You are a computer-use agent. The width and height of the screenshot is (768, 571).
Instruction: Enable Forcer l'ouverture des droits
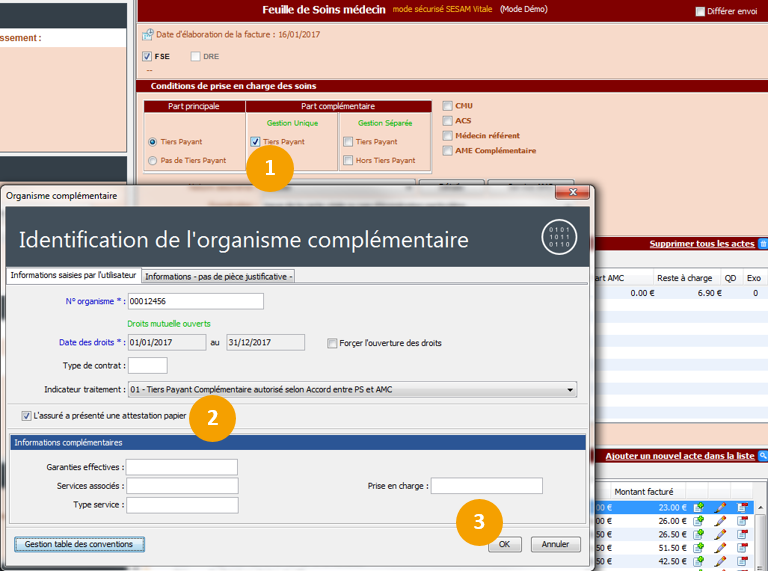point(332,343)
